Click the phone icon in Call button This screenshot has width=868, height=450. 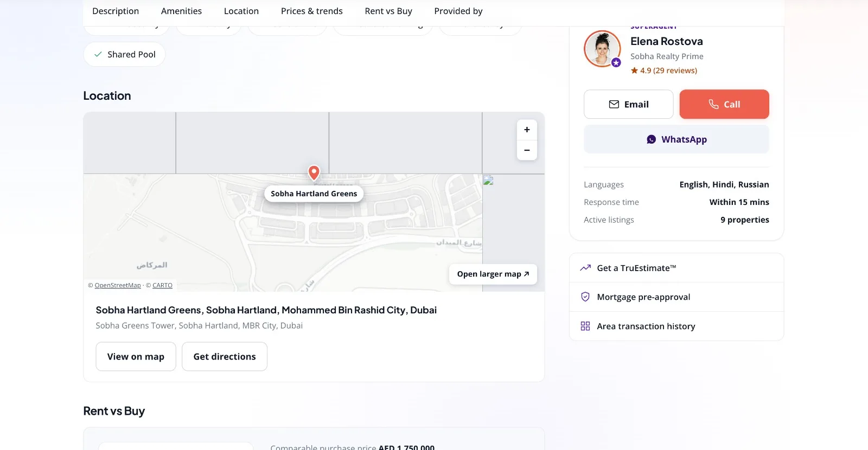tap(713, 104)
